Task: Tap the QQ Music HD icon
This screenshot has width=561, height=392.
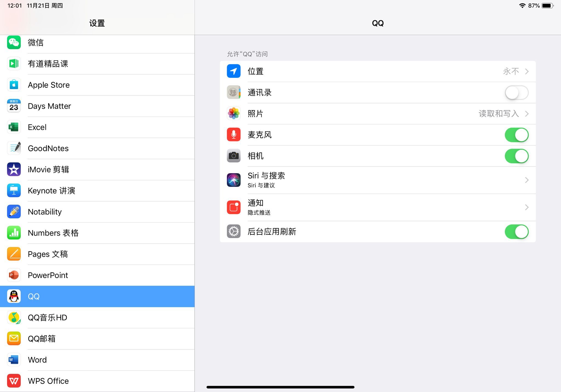Action: 14,317
